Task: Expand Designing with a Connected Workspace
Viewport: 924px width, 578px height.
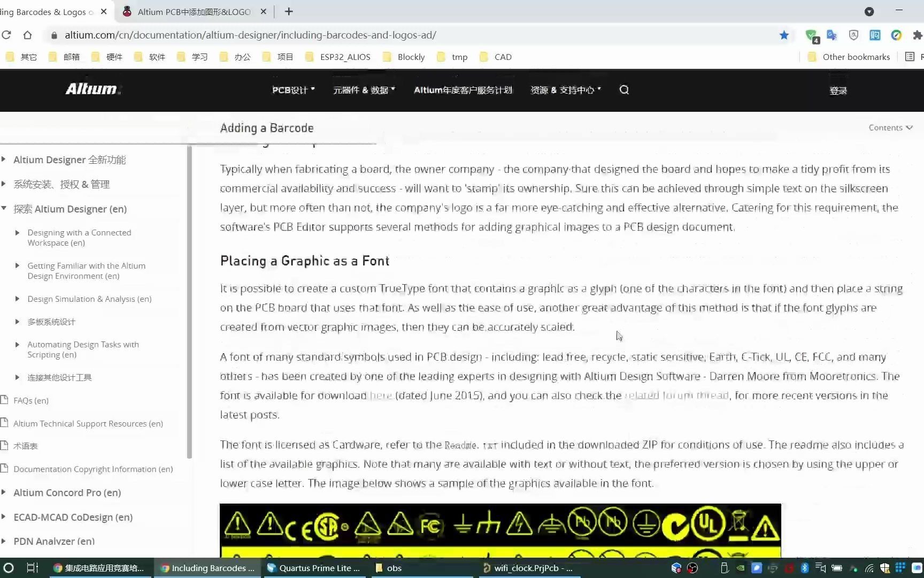Action: 17,233
